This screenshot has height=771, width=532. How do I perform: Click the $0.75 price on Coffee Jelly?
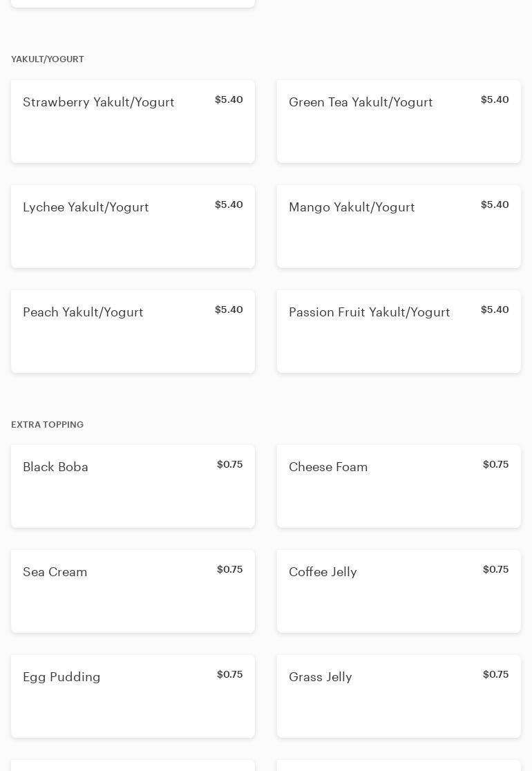(x=495, y=569)
